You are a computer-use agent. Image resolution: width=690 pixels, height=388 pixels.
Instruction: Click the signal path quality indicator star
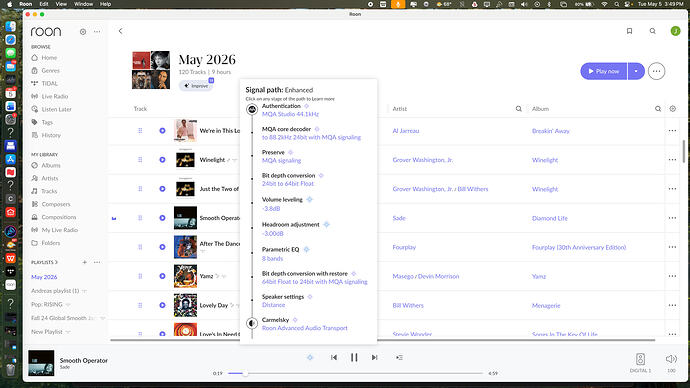tap(310, 358)
